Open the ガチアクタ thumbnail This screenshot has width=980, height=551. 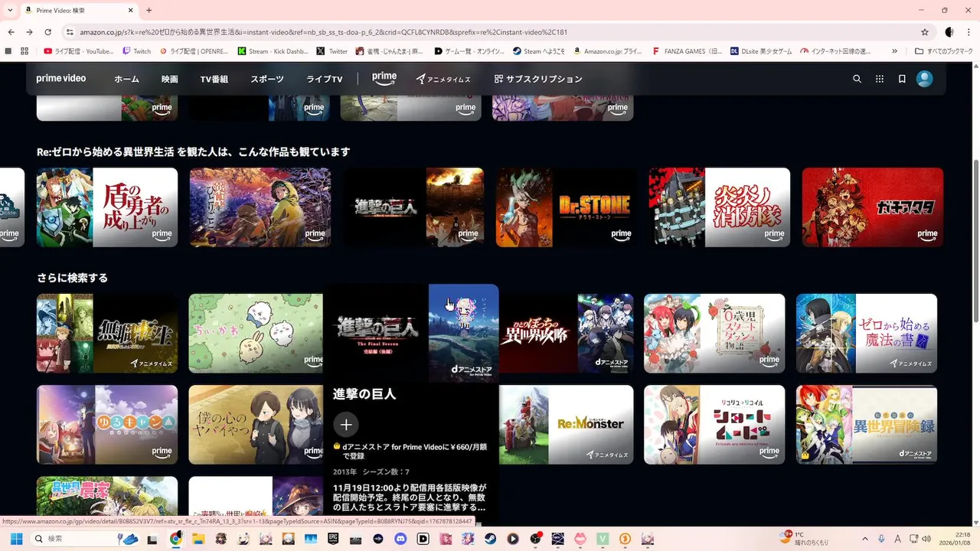(873, 207)
